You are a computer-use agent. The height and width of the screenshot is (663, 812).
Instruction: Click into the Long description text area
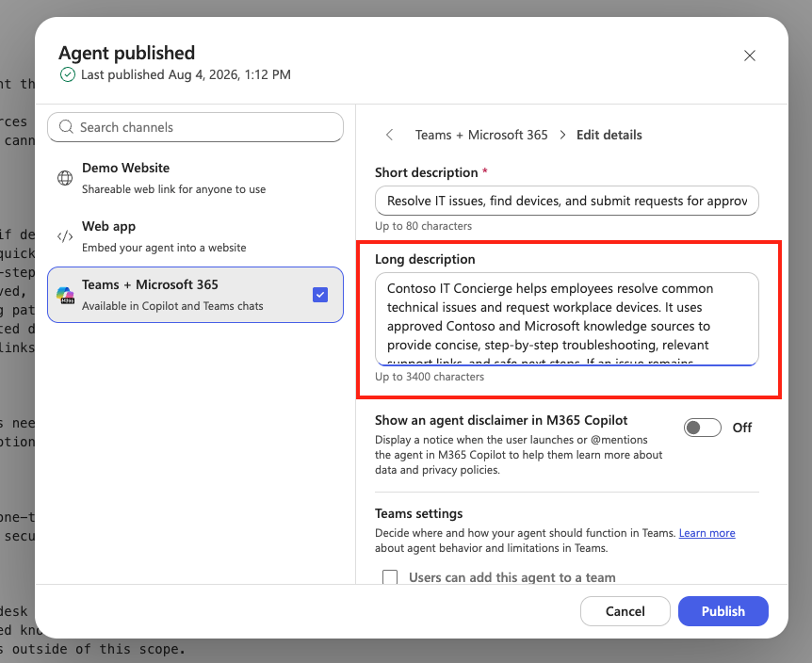(566, 319)
